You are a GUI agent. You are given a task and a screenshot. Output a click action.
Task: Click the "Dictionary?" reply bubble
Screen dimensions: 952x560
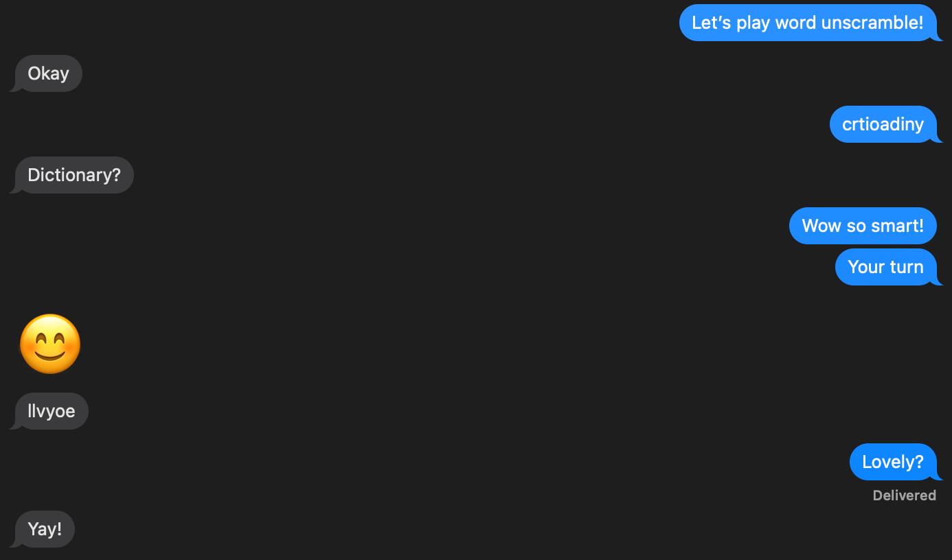point(74,175)
